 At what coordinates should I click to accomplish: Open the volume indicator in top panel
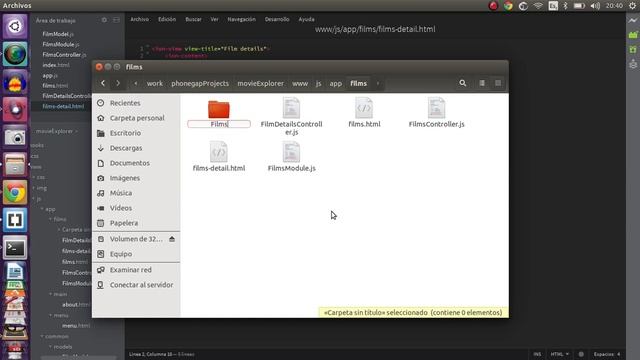pyautogui.click(x=595, y=6)
